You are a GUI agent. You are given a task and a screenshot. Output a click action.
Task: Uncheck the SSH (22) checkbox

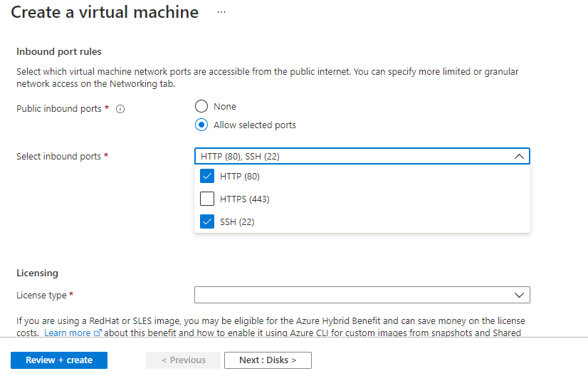207,221
